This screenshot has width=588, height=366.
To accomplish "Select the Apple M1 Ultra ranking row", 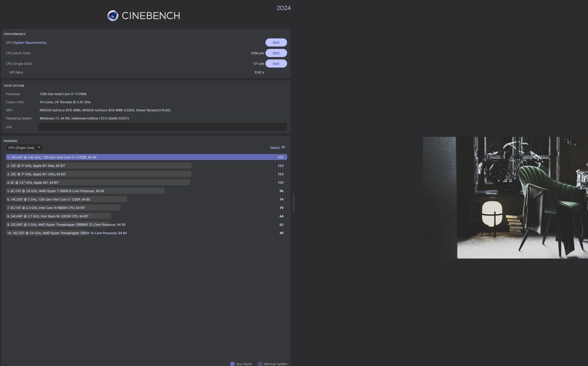I will [146, 174].
